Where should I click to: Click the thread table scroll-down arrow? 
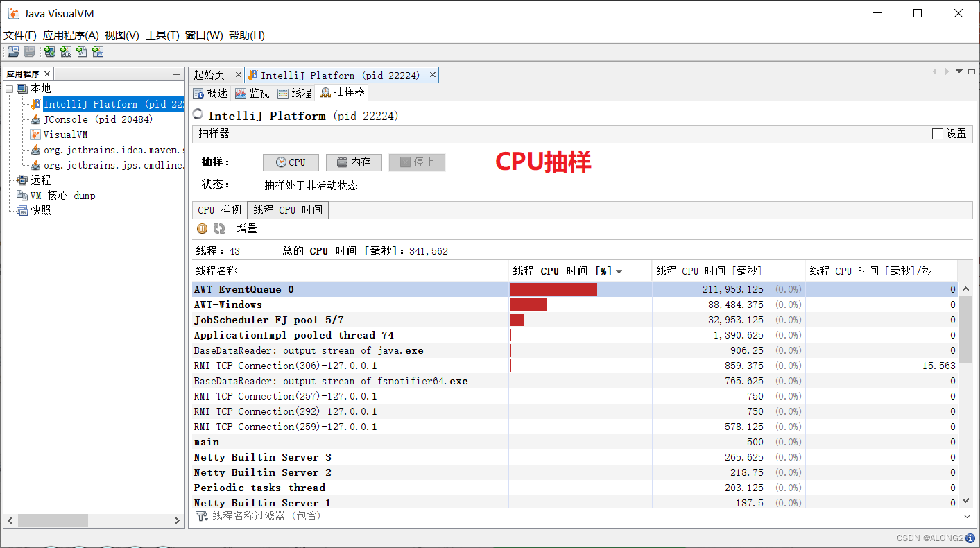pyautogui.click(x=965, y=500)
